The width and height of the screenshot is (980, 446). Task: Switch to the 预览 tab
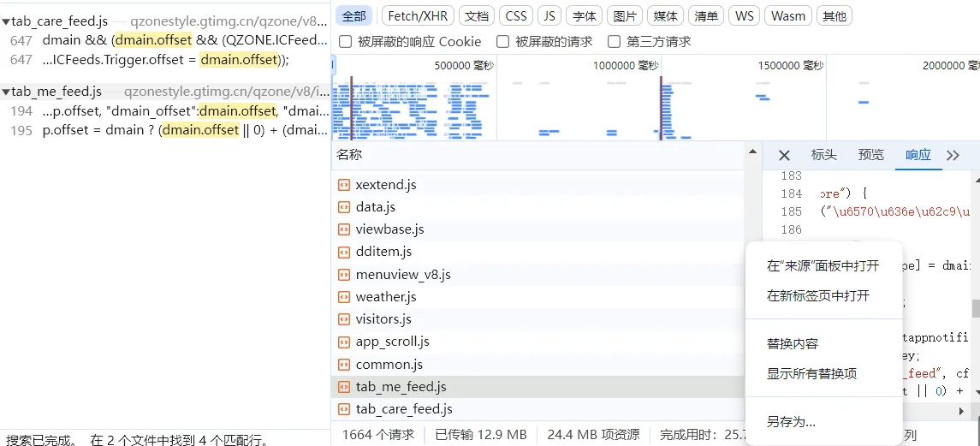tap(870, 155)
